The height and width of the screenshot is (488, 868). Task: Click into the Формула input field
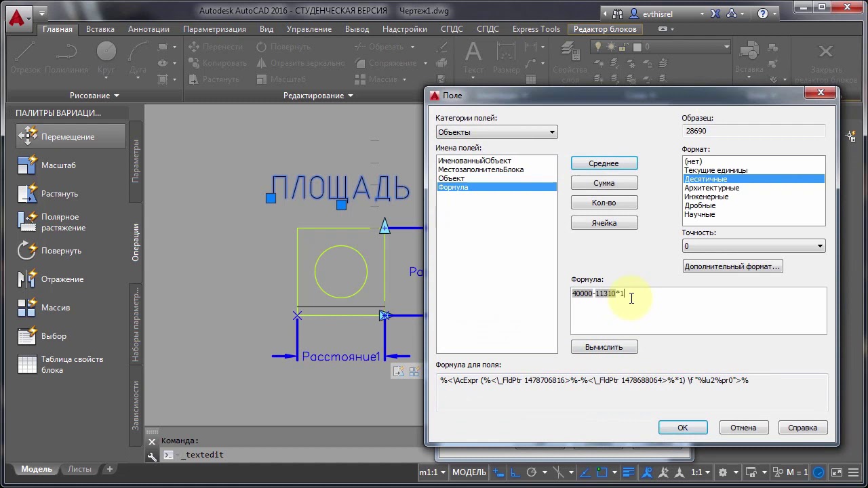click(698, 310)
